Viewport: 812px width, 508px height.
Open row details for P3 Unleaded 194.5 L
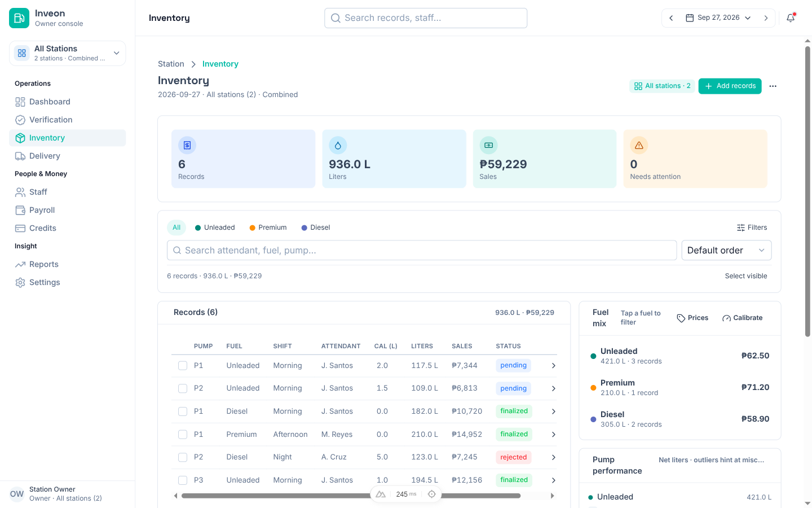tap(554, 480)
